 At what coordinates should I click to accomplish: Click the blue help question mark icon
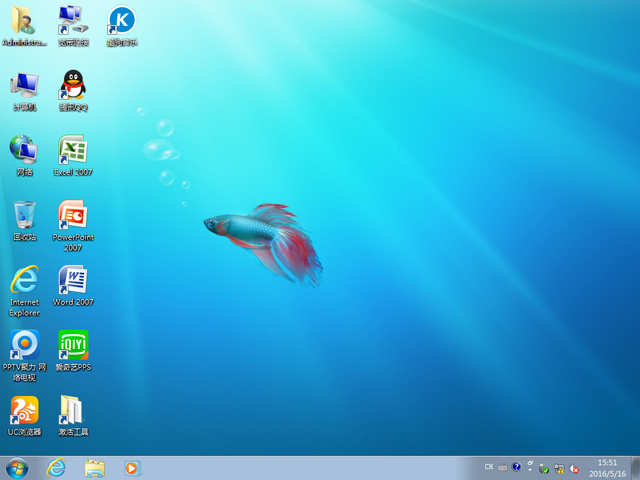click(516, 467)
